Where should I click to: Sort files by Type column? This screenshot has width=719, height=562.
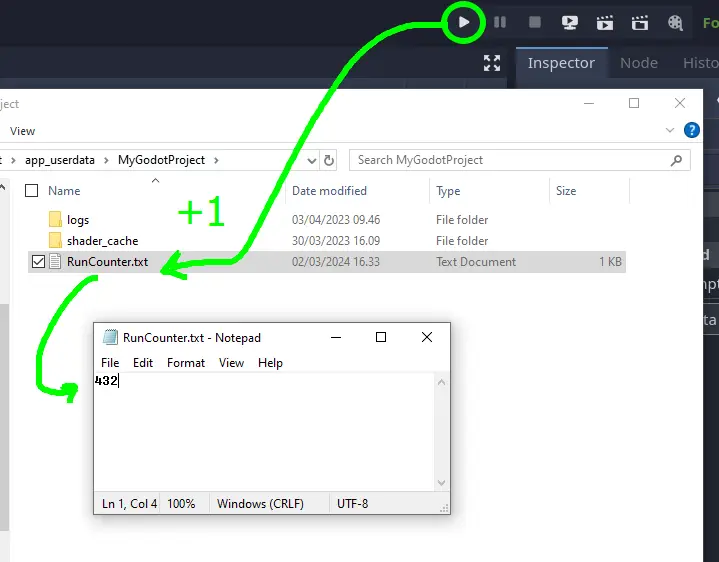(x=448, y=191)
